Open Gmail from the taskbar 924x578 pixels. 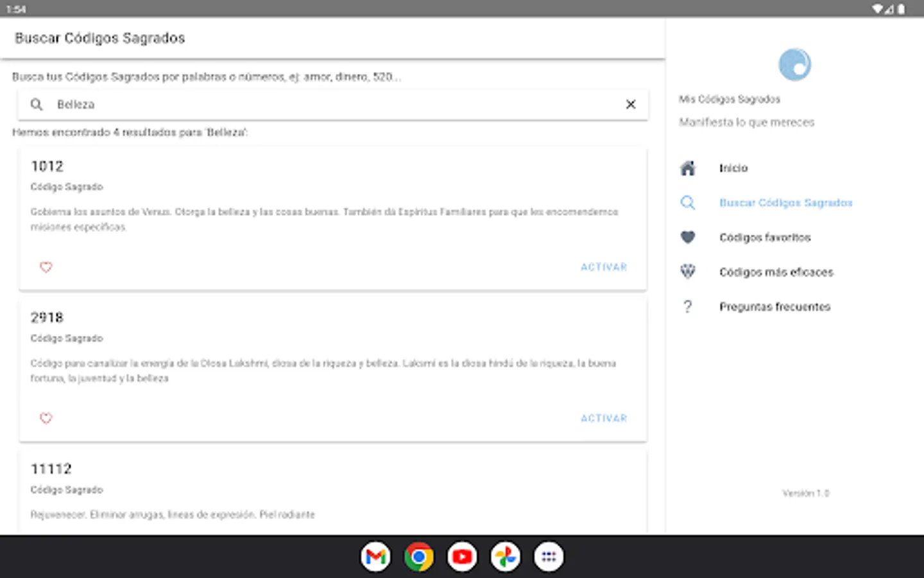click(x=375, y=557)
